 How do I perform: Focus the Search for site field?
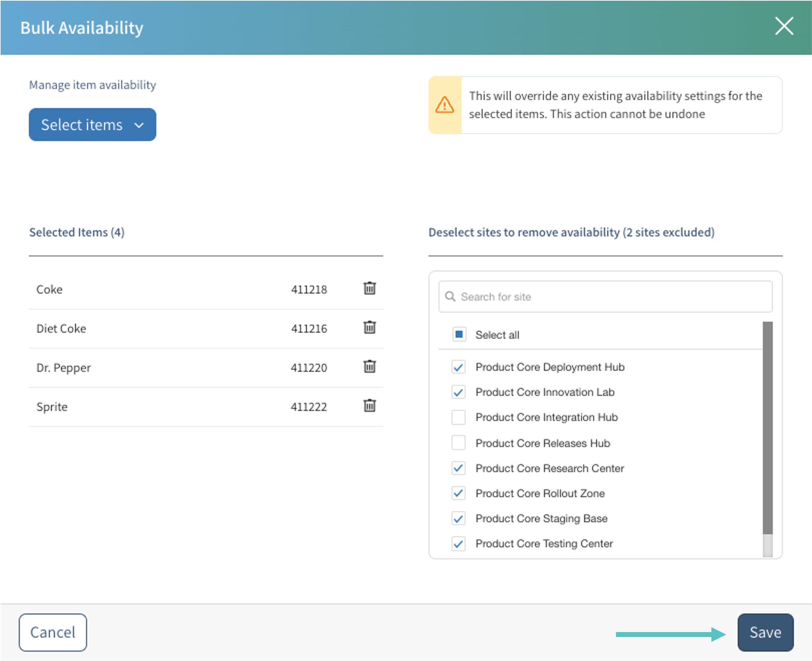click(x=610, y=297)
